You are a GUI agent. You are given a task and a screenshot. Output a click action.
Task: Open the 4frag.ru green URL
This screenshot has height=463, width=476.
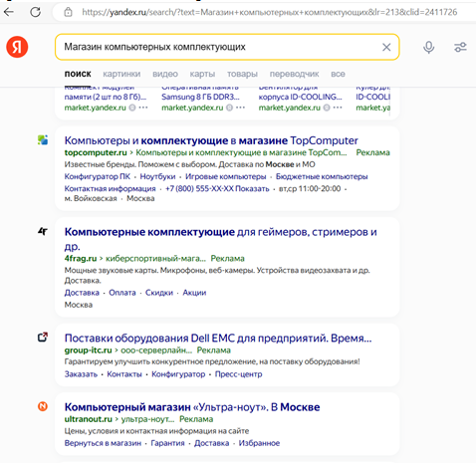81,258
